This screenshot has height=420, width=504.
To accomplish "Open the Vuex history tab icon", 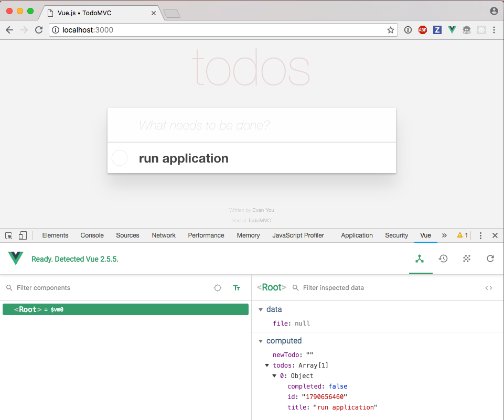I will point(443,259).
